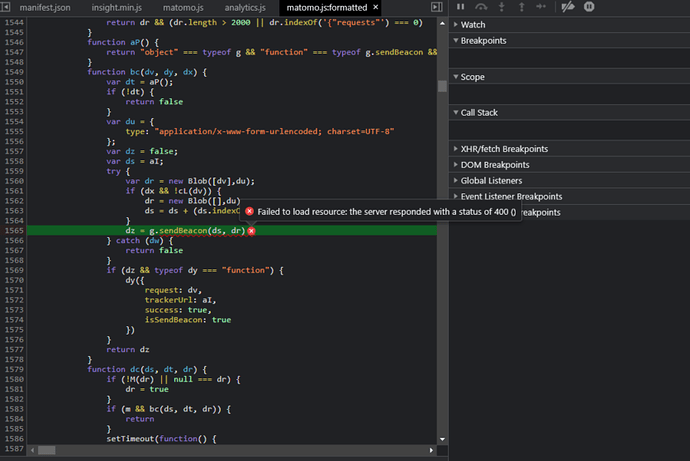Click 'isSendBeacon: true' line
This screenshot has height=461, width=690.
coord(188,320)
